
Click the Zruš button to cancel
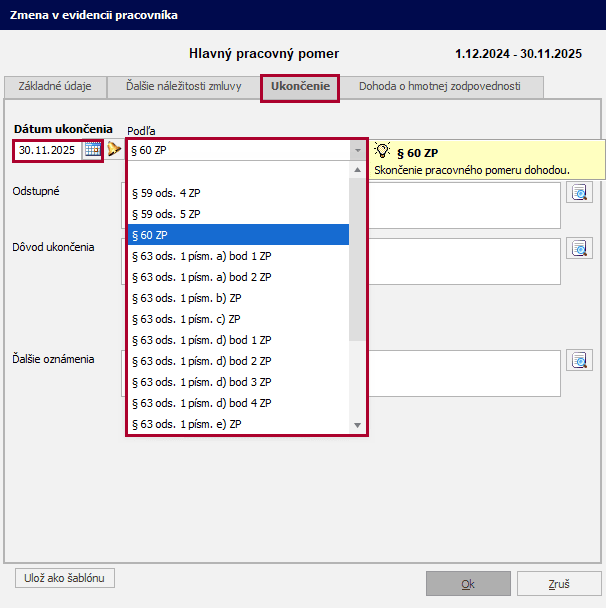[x=559, y=584]
